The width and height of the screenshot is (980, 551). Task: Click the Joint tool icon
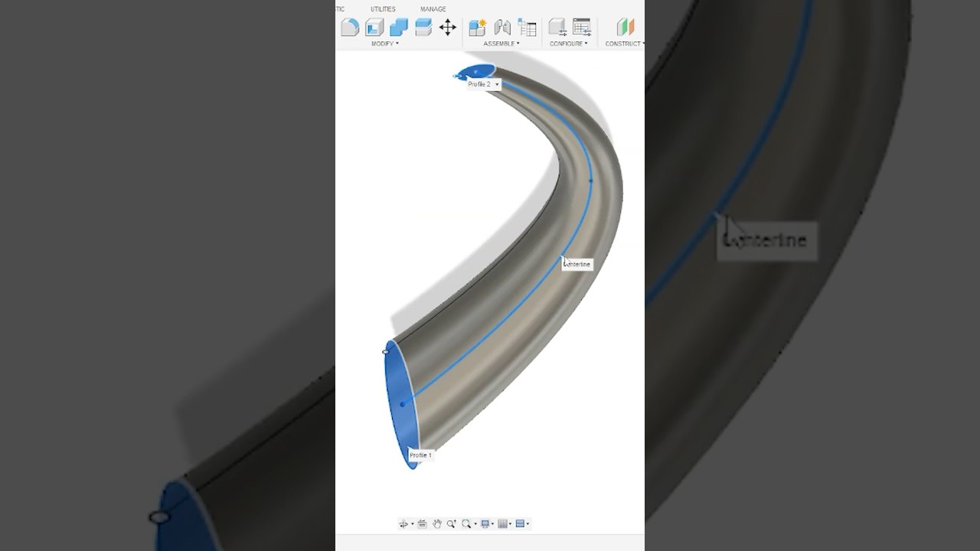coord(502,28)
